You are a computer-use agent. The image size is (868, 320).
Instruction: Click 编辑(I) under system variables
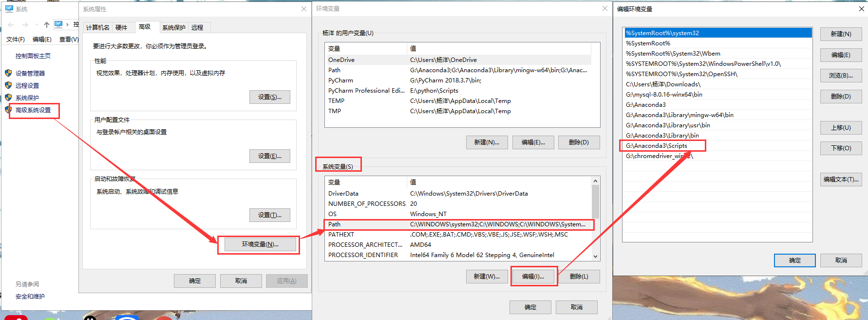(533, 277)
